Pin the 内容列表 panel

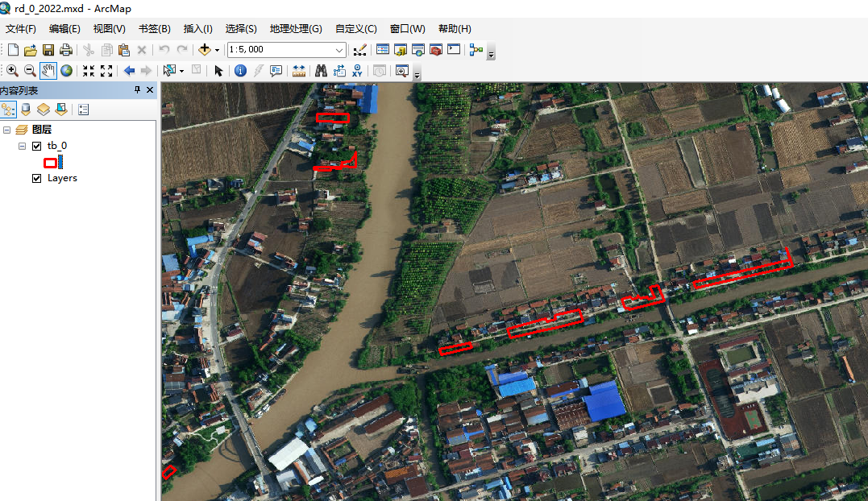(x=137, y=90)
